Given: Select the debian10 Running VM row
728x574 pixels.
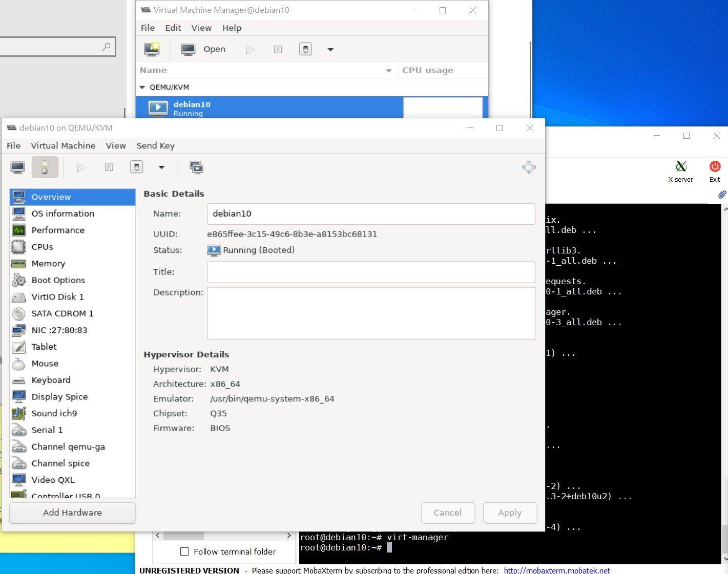Looking at the screenshot, I should click(x=311, y=108).
